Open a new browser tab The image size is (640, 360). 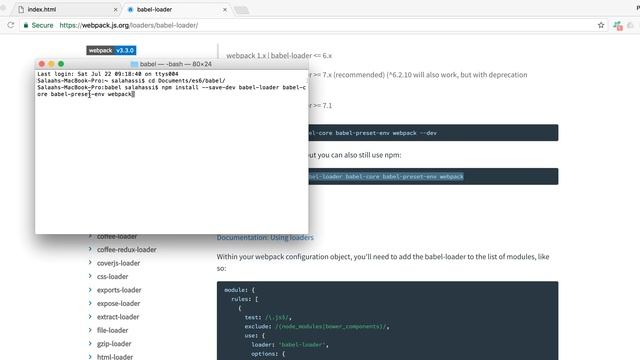coord(241,10)
